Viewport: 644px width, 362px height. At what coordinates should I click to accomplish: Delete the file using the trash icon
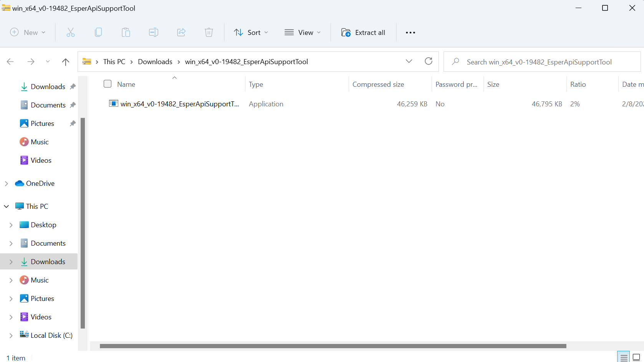209,32
